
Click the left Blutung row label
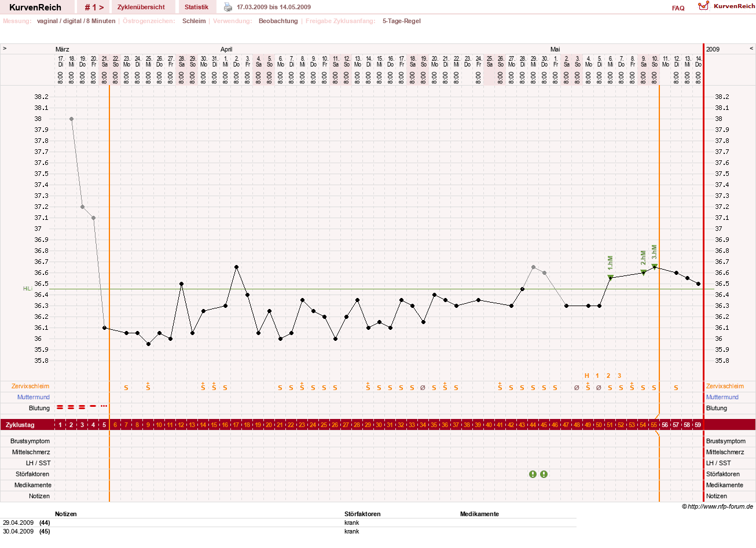[40, 408]
